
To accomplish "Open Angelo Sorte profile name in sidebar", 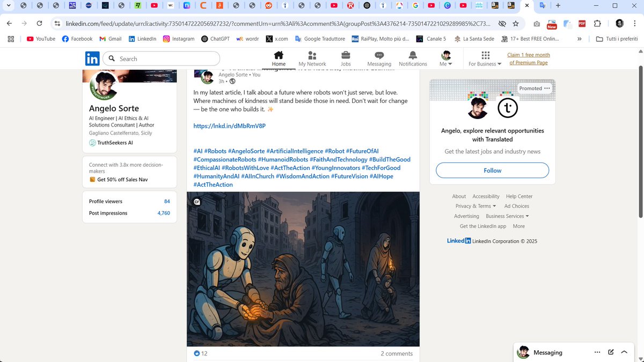I will pyautogui.click(x=114, y=108).
